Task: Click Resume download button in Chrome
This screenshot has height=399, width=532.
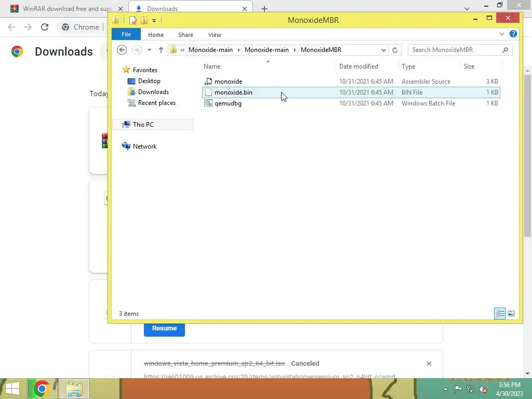Action: [164, 328]
